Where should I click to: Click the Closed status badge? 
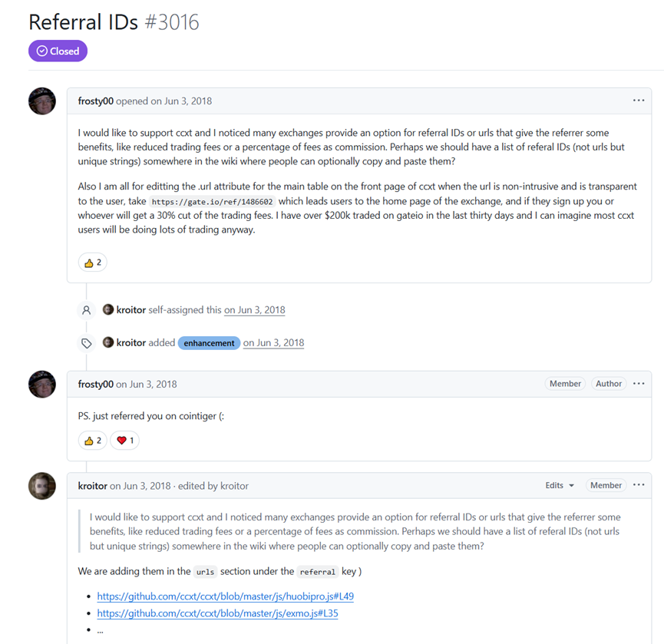[x=58, y=51]
